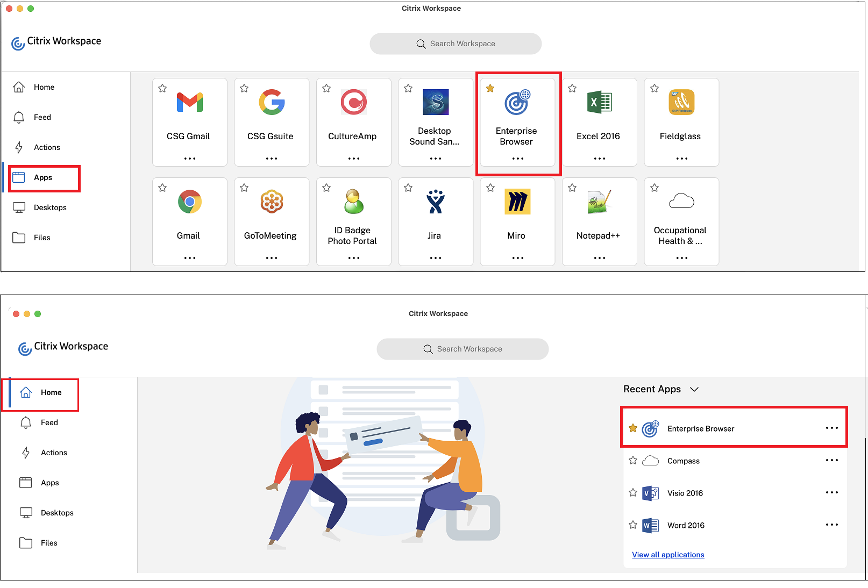
Task: Open the Excel 2016 app icon
Action: point(599,102)
